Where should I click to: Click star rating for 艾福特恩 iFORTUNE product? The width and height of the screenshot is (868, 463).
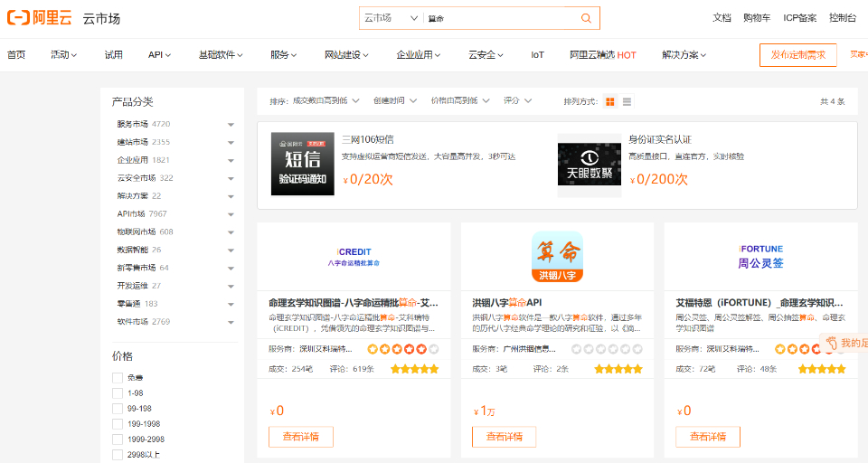pos(822,369)
